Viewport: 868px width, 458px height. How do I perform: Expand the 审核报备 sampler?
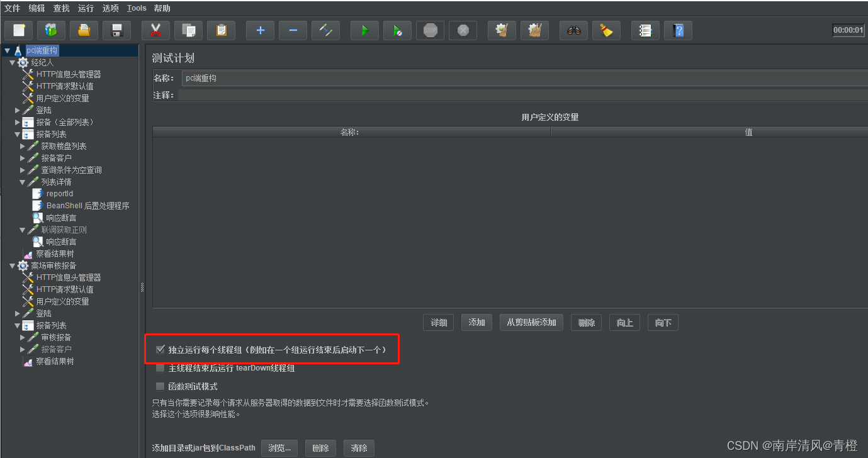pyautogui.click(x=23, y=337)
